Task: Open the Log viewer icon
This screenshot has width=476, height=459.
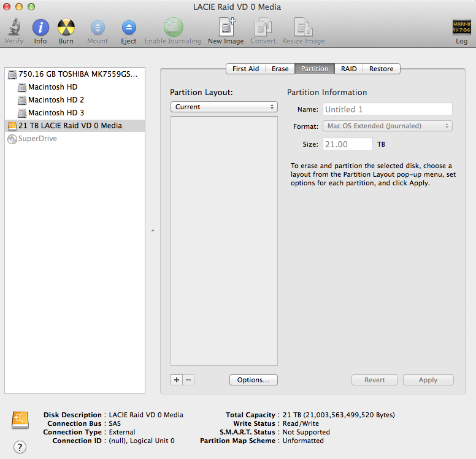Action: [461, 28]
